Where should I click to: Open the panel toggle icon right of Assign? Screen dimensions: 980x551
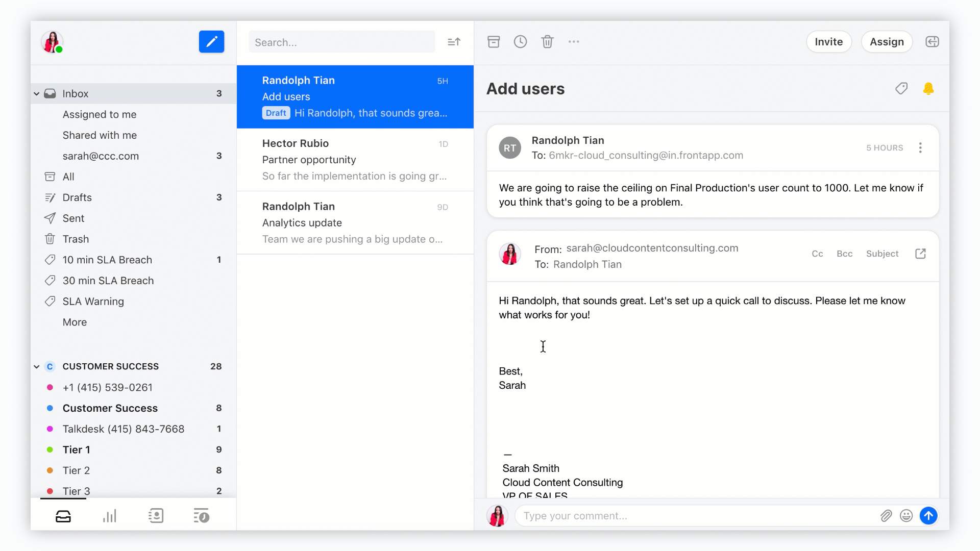(x=932, y=42)
